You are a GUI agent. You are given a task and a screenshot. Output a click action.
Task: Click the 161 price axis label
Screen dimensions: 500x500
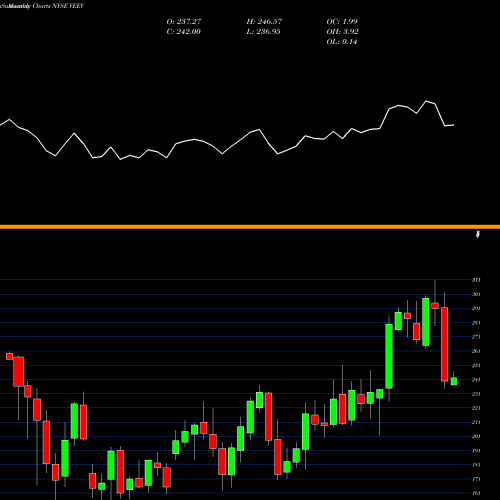[476, 493]
